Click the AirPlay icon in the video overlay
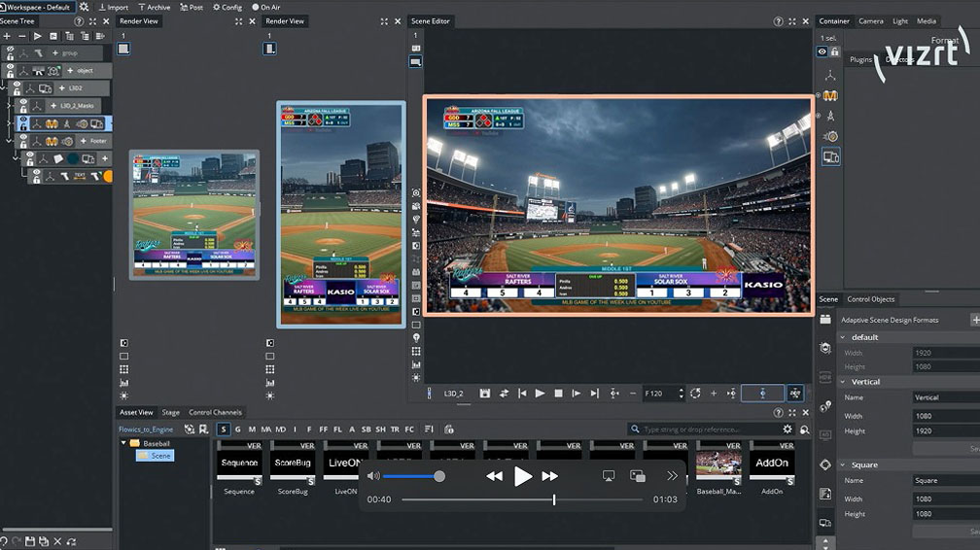 point(609,476)
